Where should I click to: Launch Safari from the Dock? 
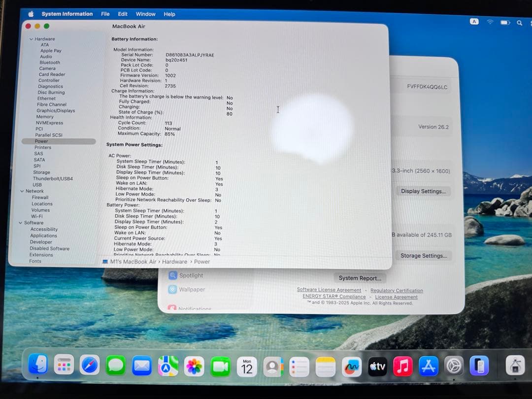(89, 366)
